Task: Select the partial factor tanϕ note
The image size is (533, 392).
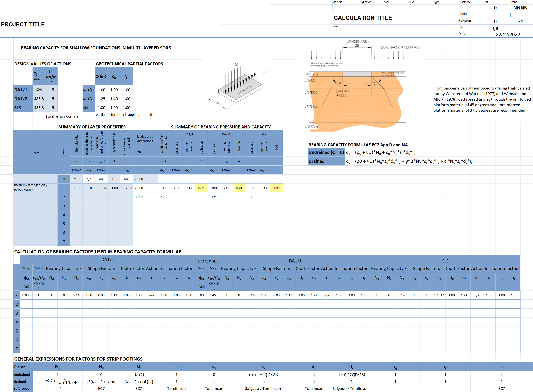Action: (124, 115)
